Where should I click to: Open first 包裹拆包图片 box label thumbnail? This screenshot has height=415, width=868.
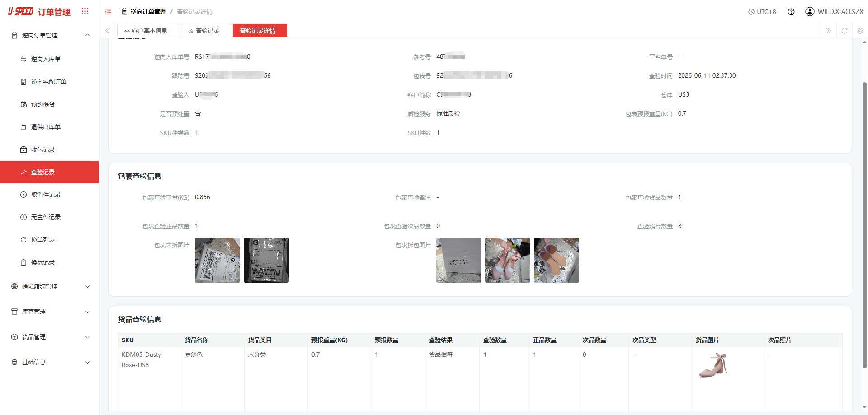pos(459,260)
